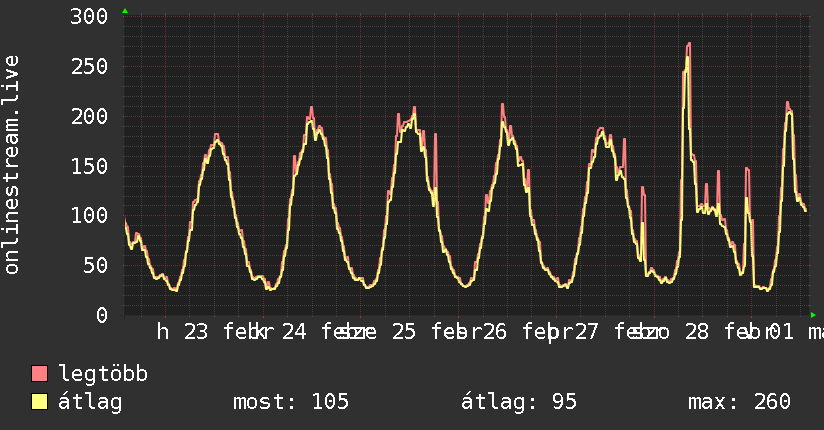Click the 'onlinestream.live' vertical axis title
The height and width of the screenshot is (430, 824).
12,165
